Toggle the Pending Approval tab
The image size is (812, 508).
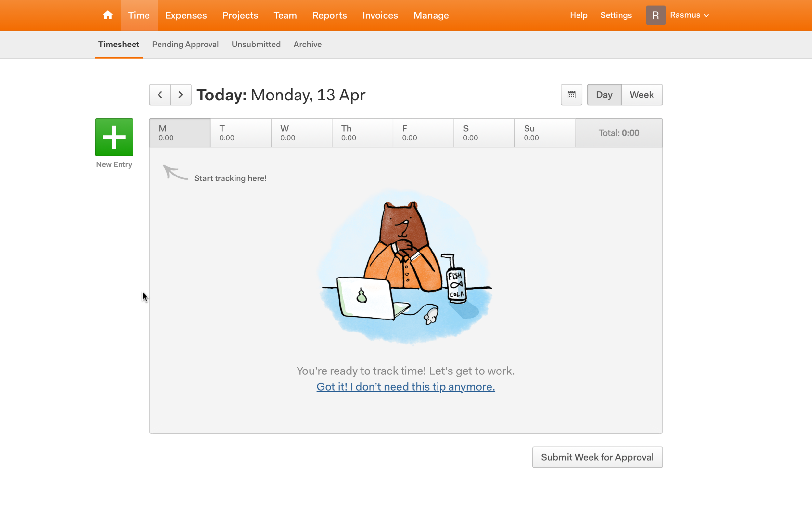185,44
